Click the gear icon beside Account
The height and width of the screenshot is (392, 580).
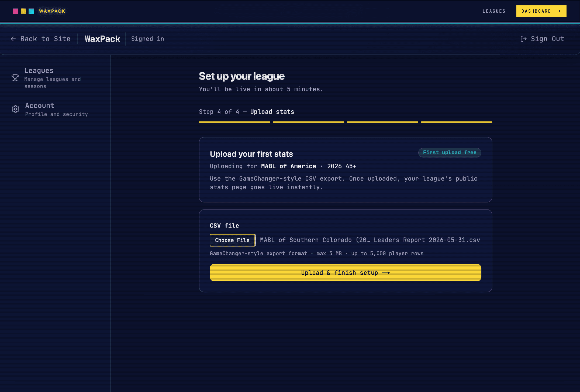[x=15, y=109]
